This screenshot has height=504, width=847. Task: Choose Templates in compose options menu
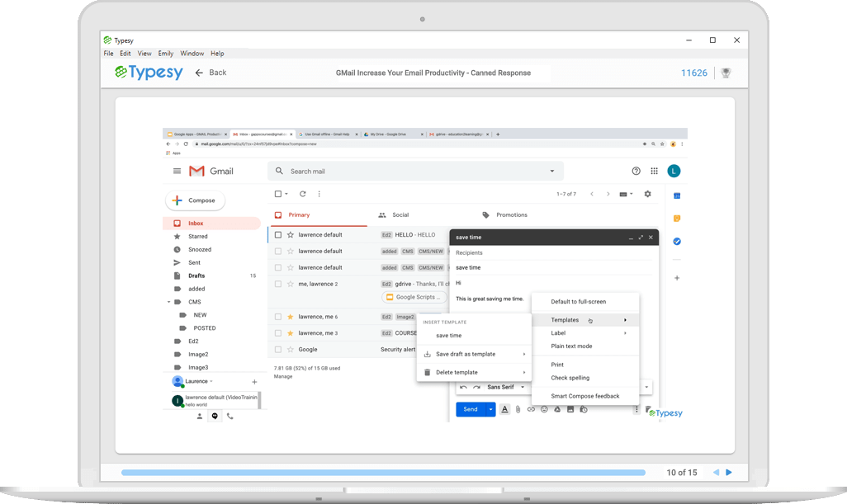click(x=585, y=320)
